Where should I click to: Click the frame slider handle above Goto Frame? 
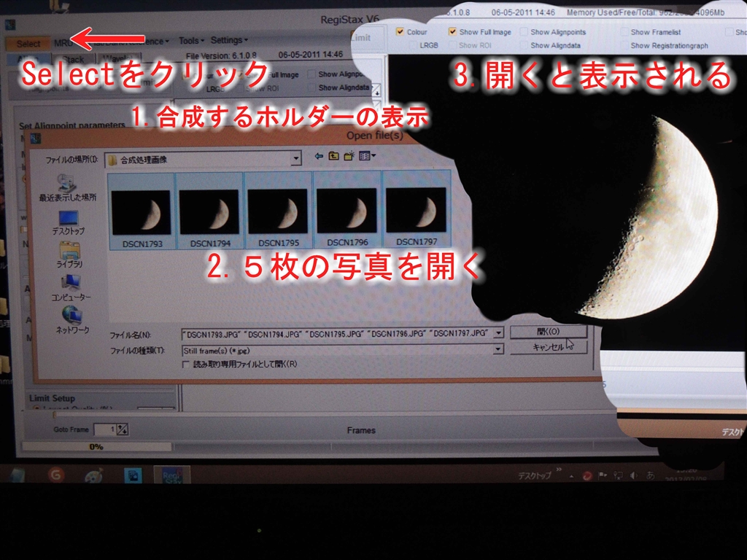coord(54,415)
